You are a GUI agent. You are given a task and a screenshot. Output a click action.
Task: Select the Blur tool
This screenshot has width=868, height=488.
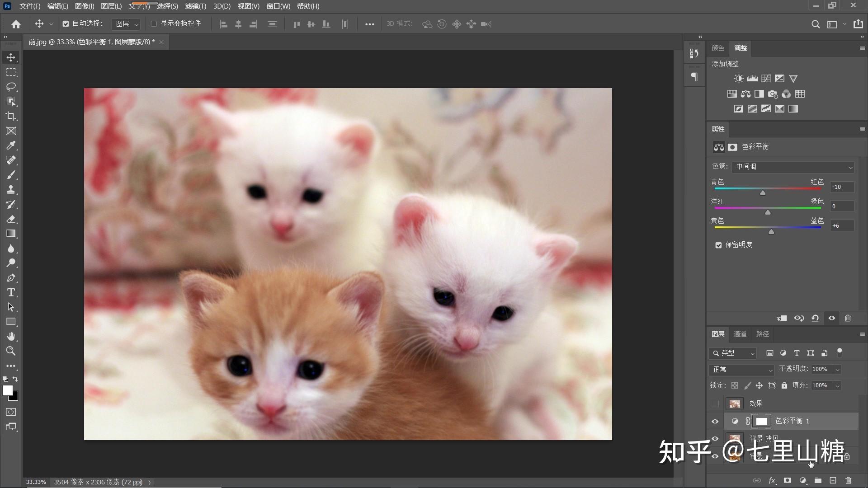click(11, 249)
